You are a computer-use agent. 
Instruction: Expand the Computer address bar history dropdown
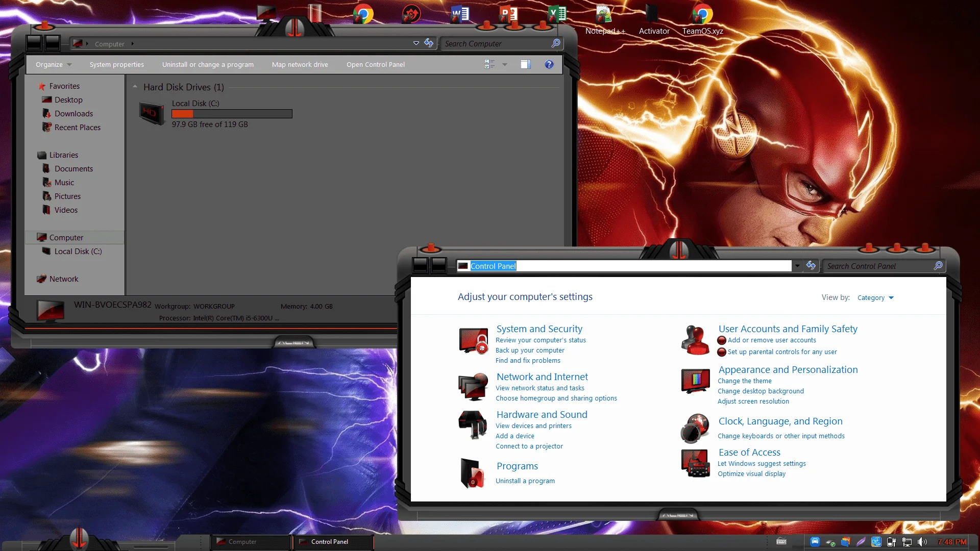pos(416,43)
